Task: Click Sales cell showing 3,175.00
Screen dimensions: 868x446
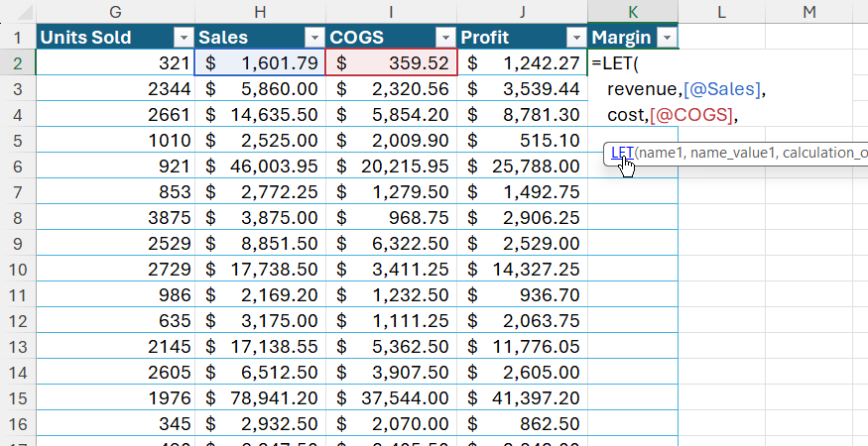Action: pyautogui.click(x=260, y=321)
